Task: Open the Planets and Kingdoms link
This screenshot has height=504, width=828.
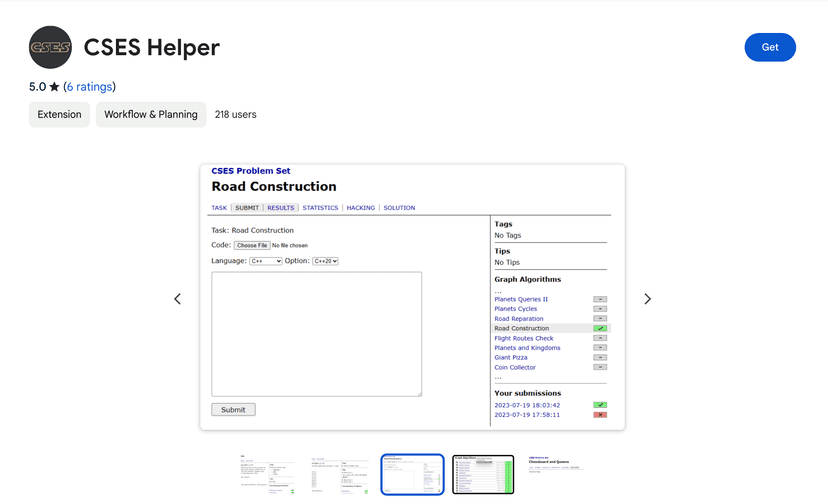Action: (x=527, y=348)
